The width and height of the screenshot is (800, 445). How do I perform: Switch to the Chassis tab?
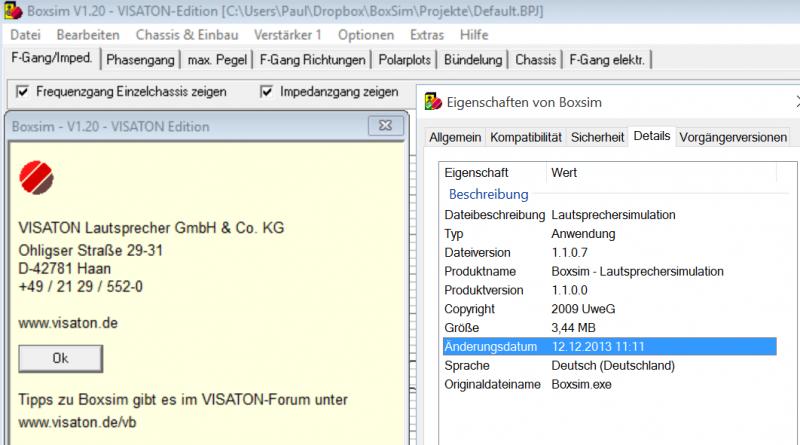(535, 60)
